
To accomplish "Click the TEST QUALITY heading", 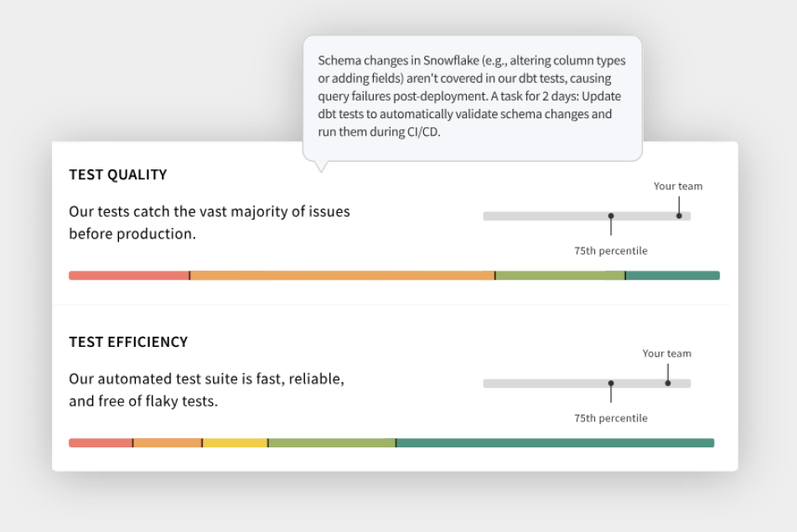I will coord(118,175).
